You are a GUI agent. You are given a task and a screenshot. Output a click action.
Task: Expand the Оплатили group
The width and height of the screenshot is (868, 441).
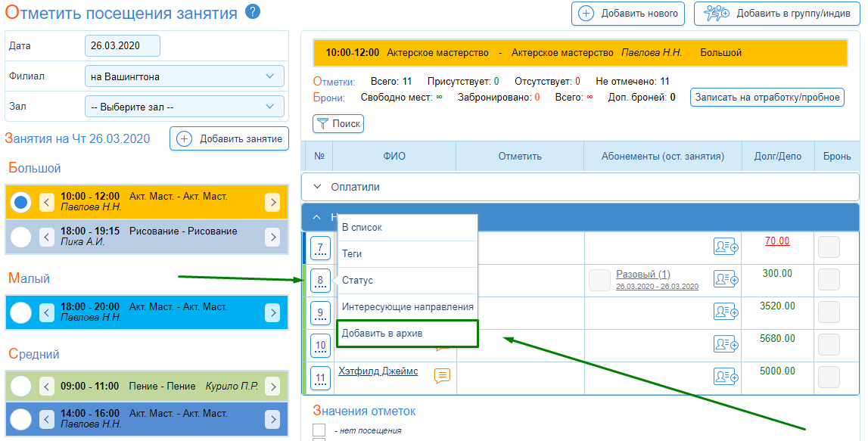[x=317, y=187]
